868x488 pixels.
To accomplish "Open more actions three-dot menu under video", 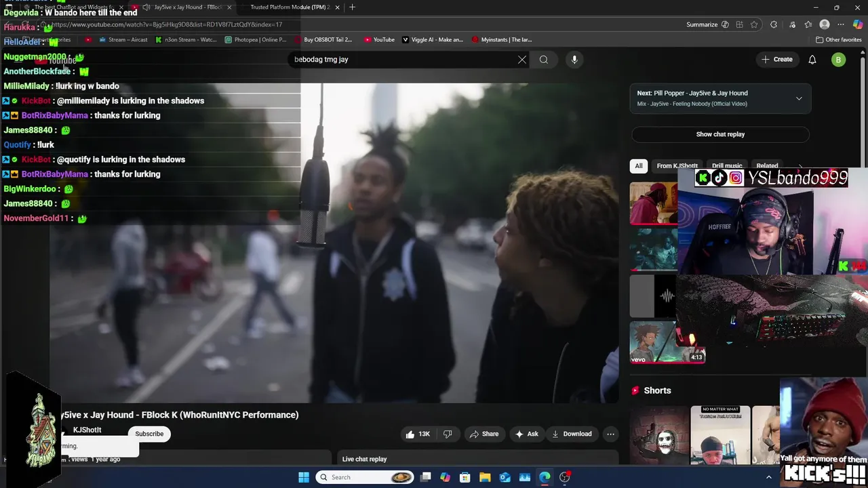I will click(x=610, y=434).
